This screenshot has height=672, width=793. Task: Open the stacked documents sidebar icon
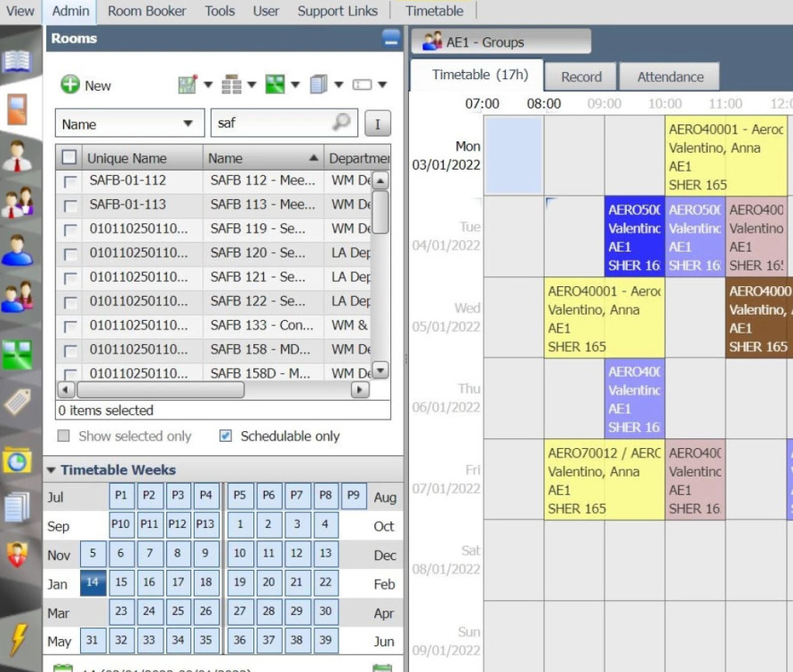17,507
